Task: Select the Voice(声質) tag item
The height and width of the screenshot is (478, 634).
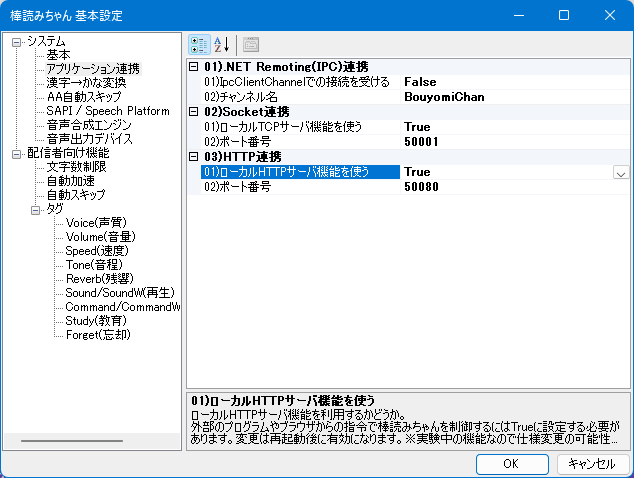Action: (96, 223)
